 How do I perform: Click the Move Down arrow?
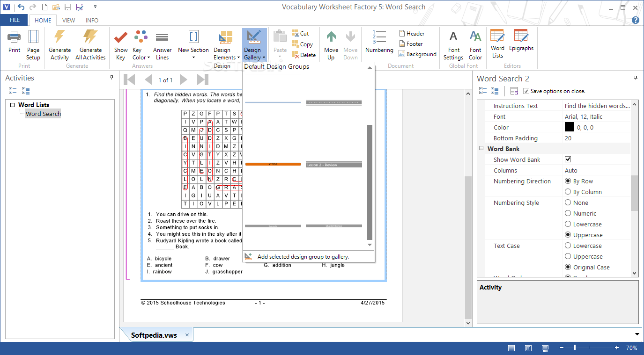[350, 37]
